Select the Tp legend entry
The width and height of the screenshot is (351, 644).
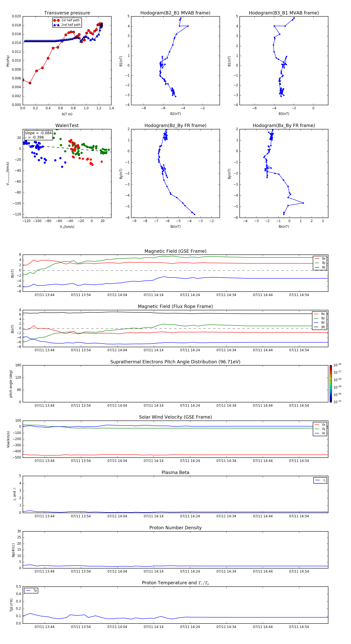(x=31, y=591)
